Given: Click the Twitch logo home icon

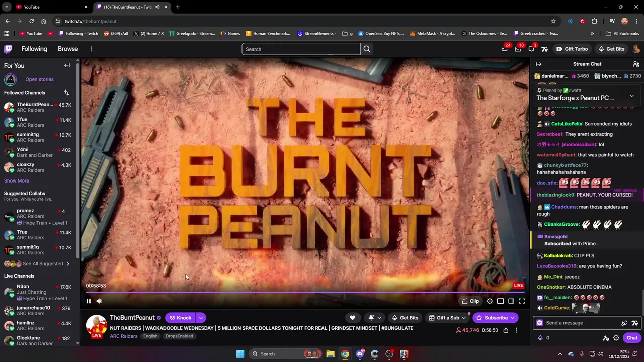Looking at the screenshot, I should coord(8,49).
